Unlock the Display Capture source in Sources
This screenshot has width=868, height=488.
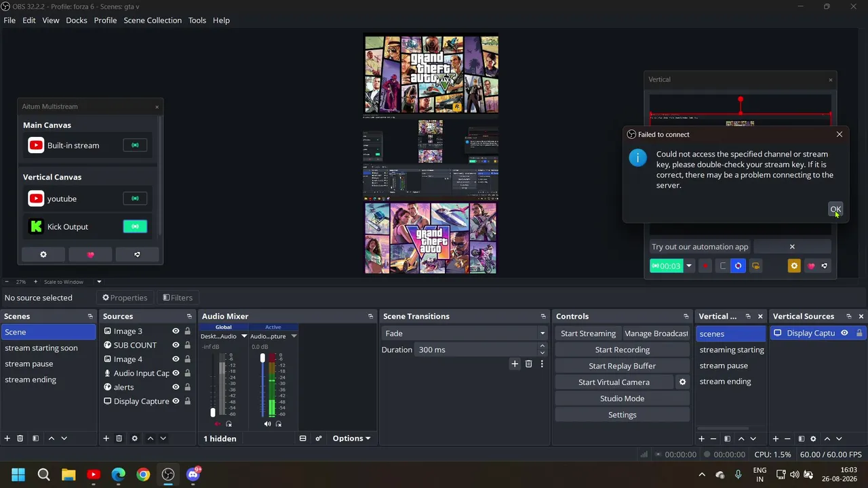tap(187, 401)
